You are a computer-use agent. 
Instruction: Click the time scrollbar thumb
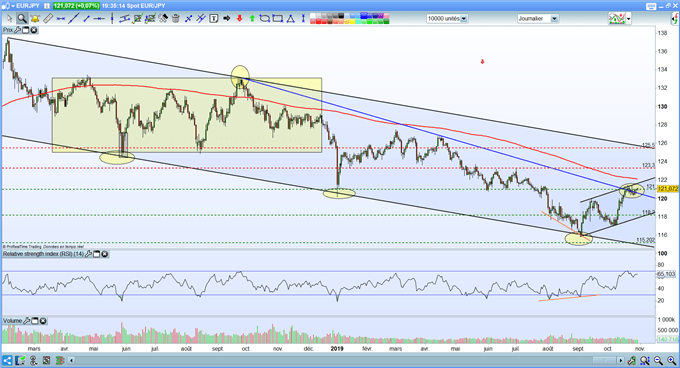tap(604, 360)
